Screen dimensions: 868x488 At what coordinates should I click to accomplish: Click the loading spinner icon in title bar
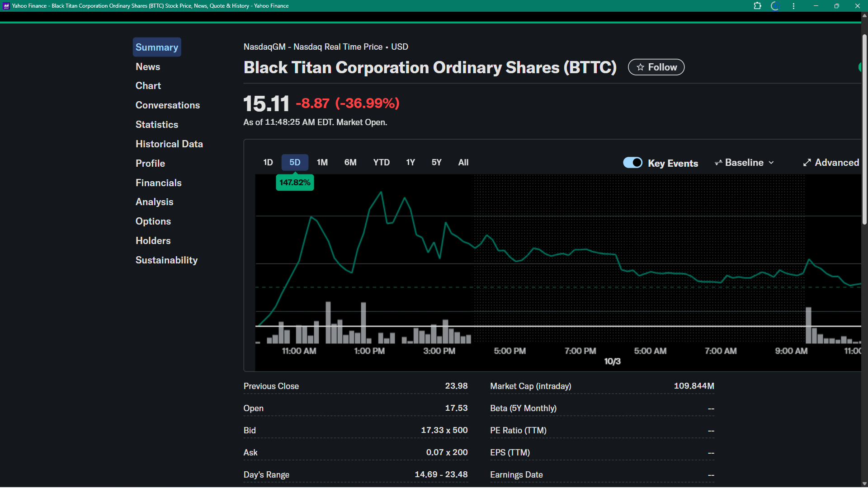click(775, 6)
